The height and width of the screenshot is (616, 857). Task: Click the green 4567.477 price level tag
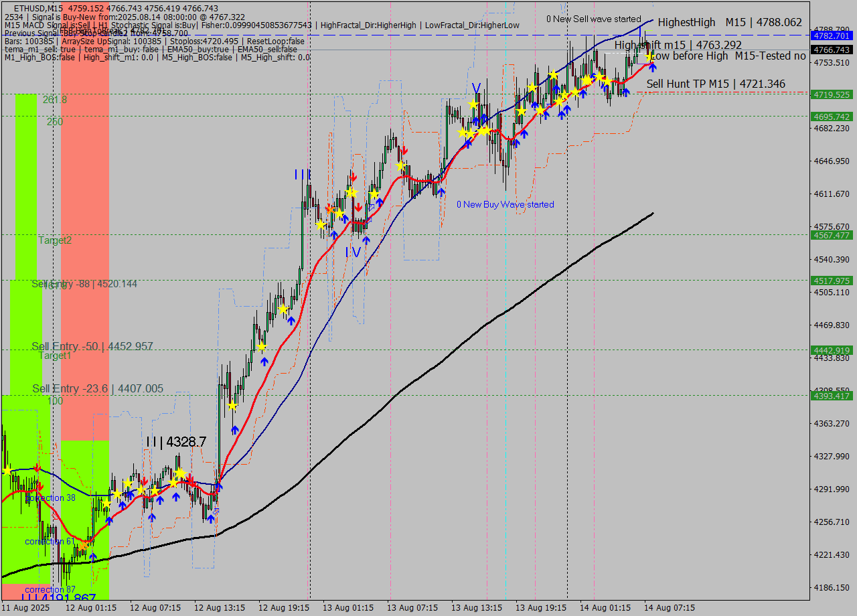tap(831, 235)
